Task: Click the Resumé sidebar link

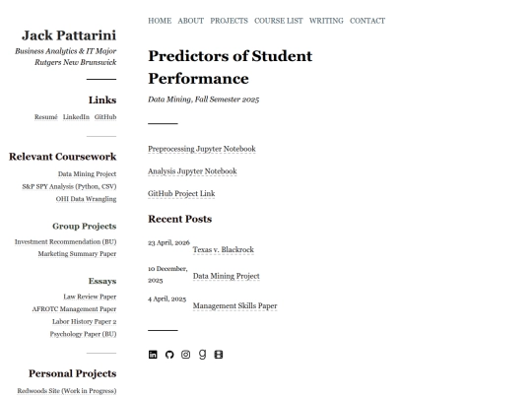Action: pos(46,117)
